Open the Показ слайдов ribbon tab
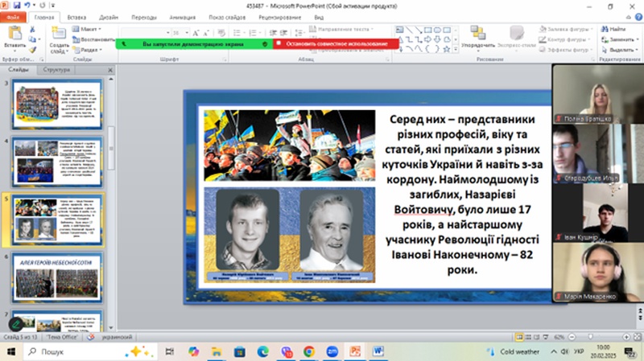 [229, 16]
